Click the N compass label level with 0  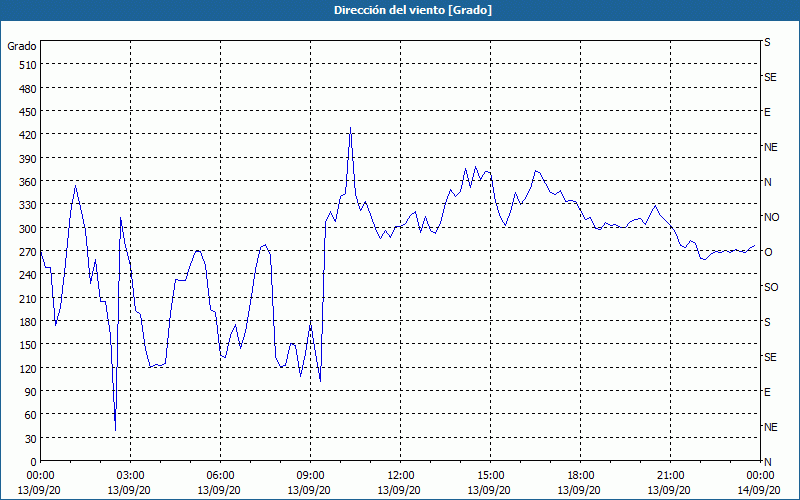767,462
